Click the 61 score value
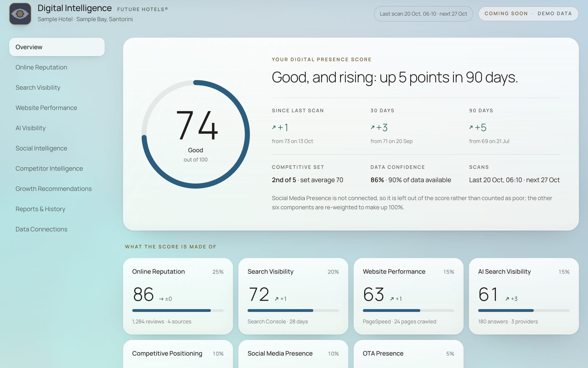Viewport: 588px width, 368px height. tap(488, 294)
